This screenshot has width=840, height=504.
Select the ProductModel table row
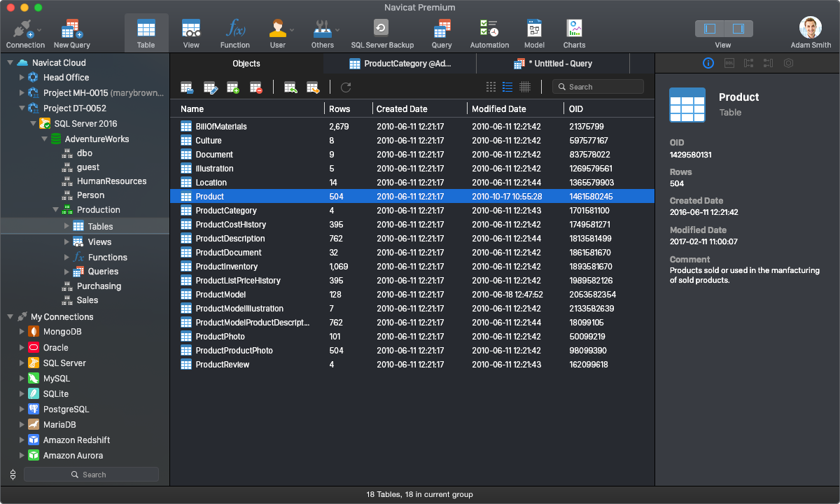(x=412, y=295)
